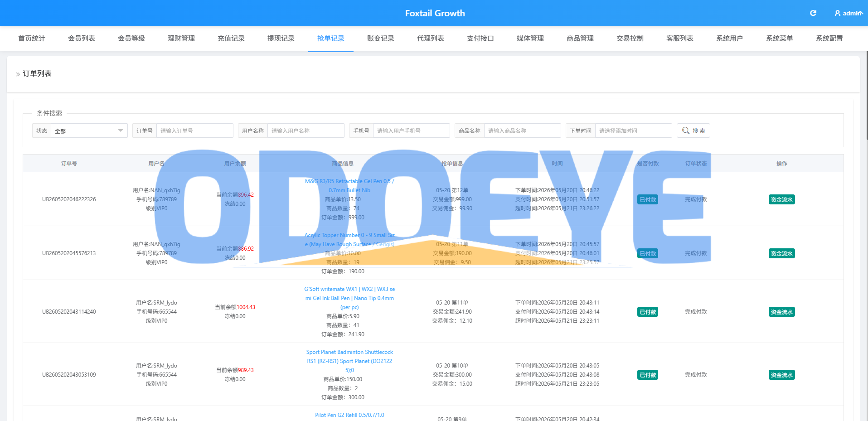Open 系统用户 menu item

coord(730,39)
